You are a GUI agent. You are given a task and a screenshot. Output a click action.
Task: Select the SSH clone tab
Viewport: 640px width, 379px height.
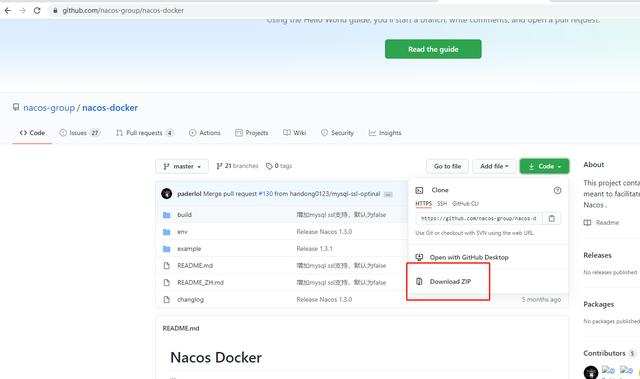pyautogui.click(x=442, y=203)
